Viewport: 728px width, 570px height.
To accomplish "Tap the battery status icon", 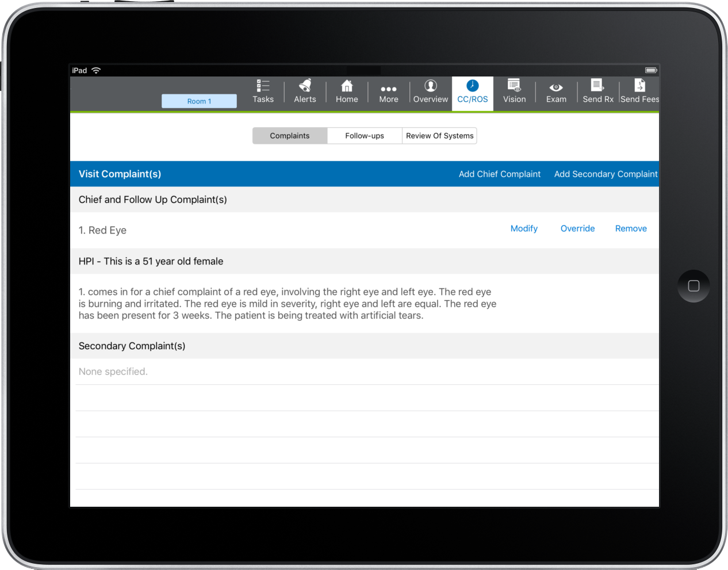I will click(651, 70).
